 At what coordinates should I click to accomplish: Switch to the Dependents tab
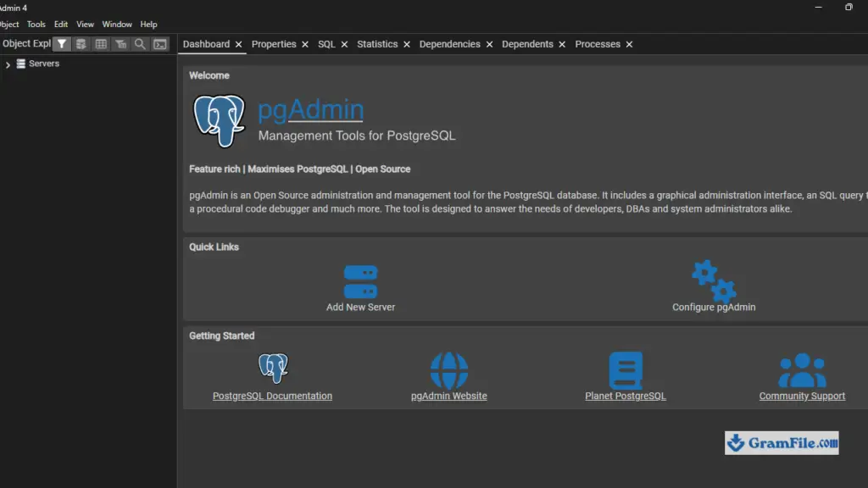click(x=527, y=44)
